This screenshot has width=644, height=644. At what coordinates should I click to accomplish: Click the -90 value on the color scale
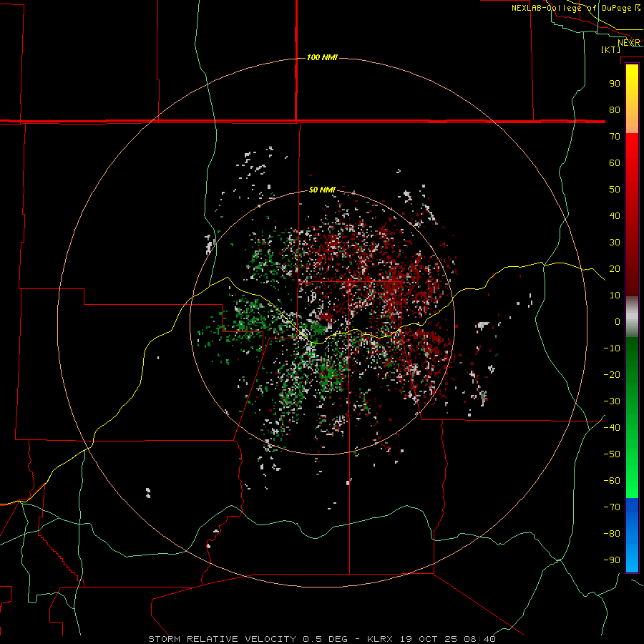[x=612, y=560]
